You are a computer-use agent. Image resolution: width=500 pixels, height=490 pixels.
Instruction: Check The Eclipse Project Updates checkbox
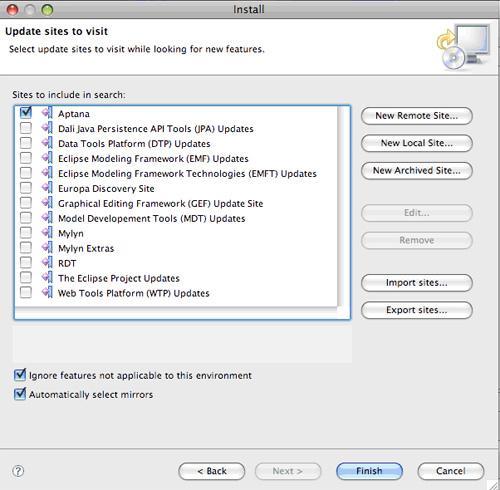coord(26,277)
